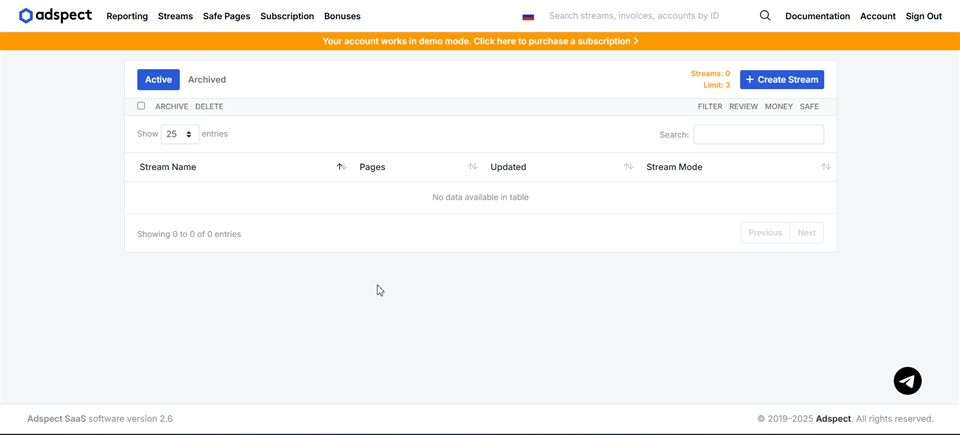Screen dimensions: 960x435
Task: Switch to the Archived tab
Action: point(207,80)
